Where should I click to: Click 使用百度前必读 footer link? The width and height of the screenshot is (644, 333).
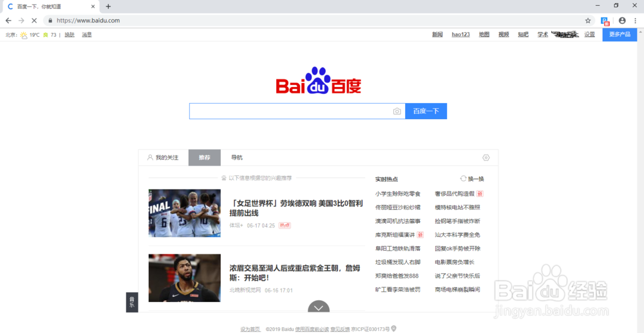[312, 329]
